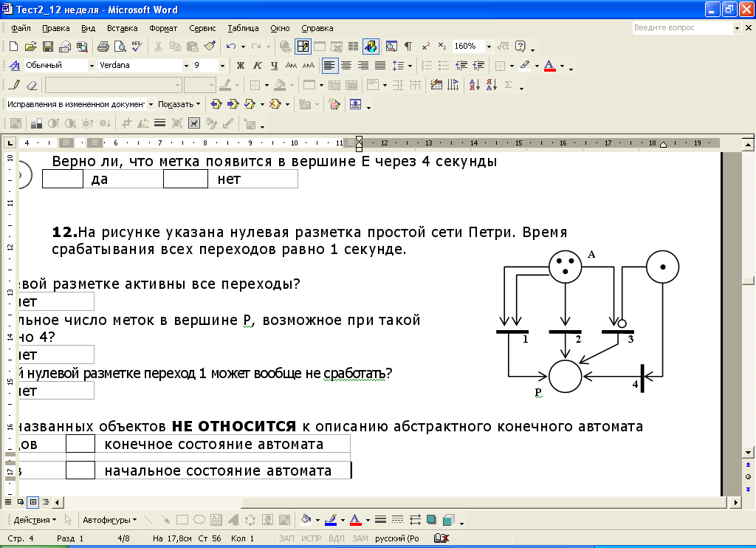The image size is (756, 548).
Task: Open the Правка menu
Action: coord(56,29)
